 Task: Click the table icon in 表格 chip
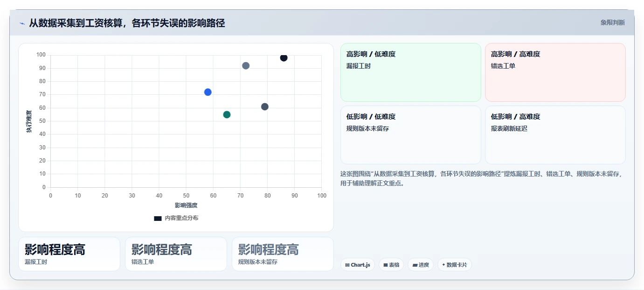(x=386, y=265)
